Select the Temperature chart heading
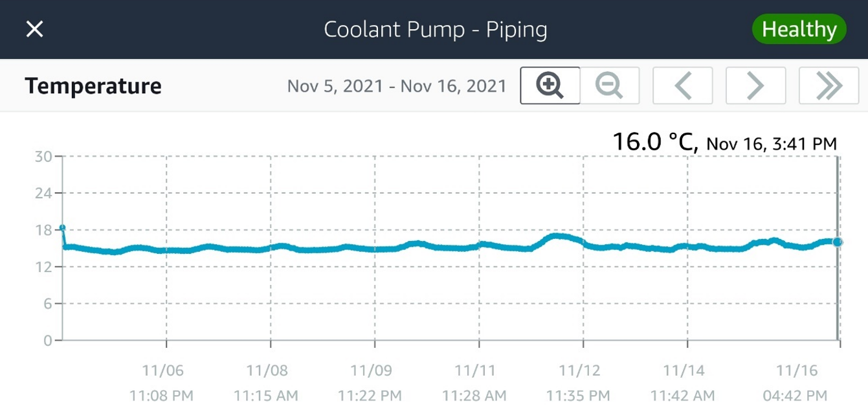Screen dimensions: 868x408 [x=93, y=86]
